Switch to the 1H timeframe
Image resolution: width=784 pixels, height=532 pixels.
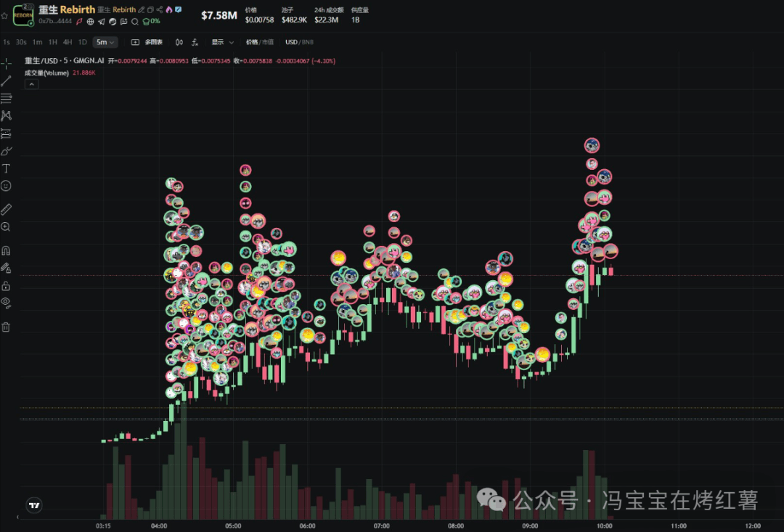click(x=53, y=42)
